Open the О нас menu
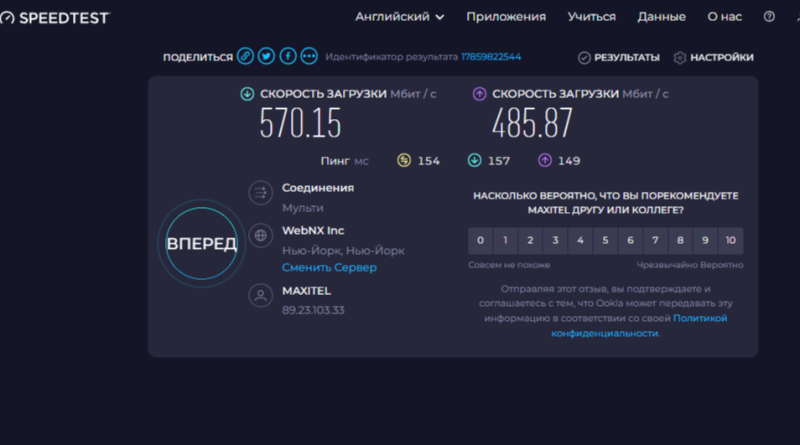 (724, 17)
